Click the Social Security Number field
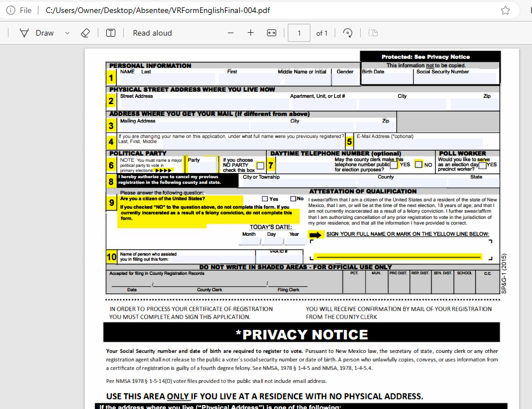The width and height of the screenshot is (532, 409). click(x=456, y=79)
